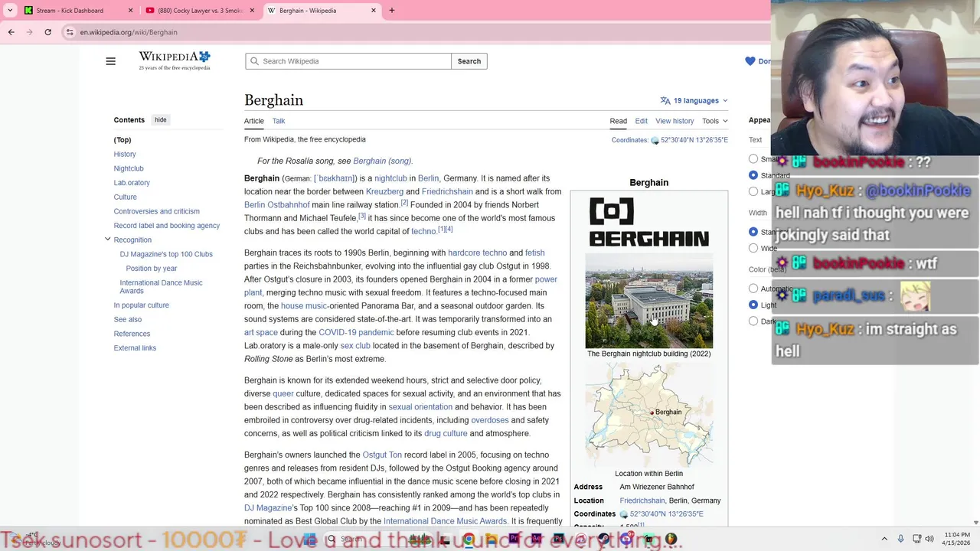Image resolution: width=980 pixels, height=551 pixels.
Task: Open the browser tab search dropdown arrow
Action: click(10, 11)
